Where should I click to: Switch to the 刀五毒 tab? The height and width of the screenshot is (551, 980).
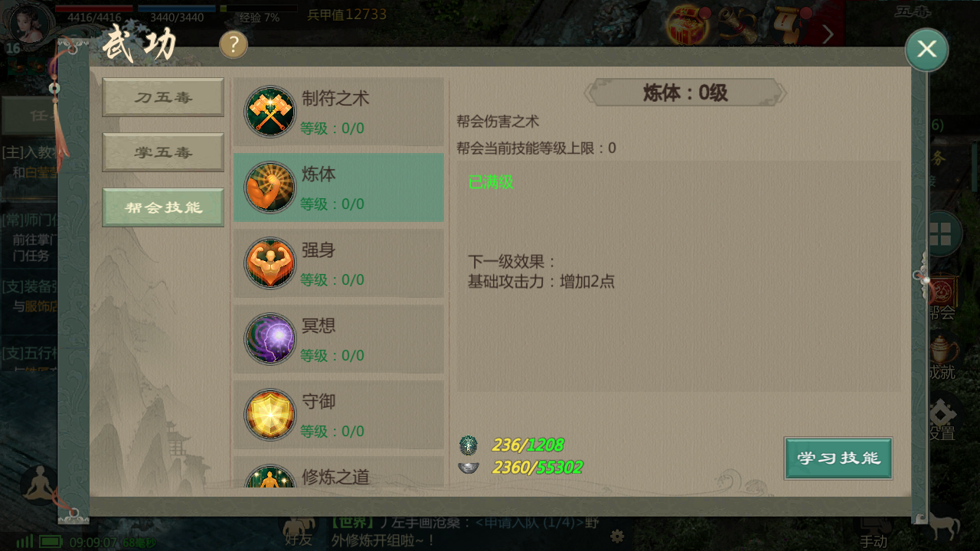pyautogui.click(x=163, y=97)
